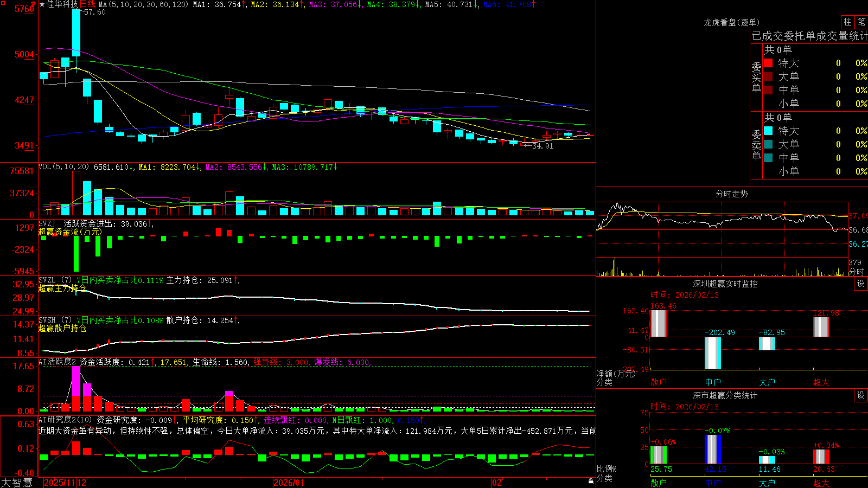
Task: Open VOL(5,10,20) indicator parameters
Action: (64, 167)
